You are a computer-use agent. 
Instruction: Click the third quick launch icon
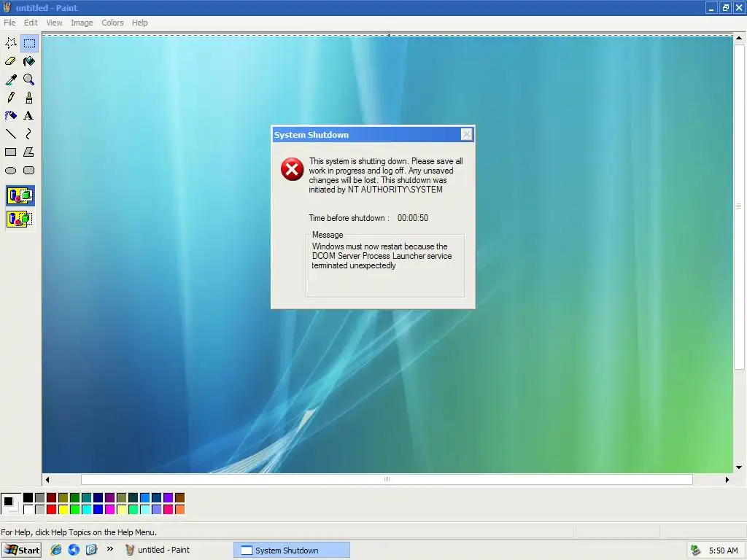click(91, 550)
